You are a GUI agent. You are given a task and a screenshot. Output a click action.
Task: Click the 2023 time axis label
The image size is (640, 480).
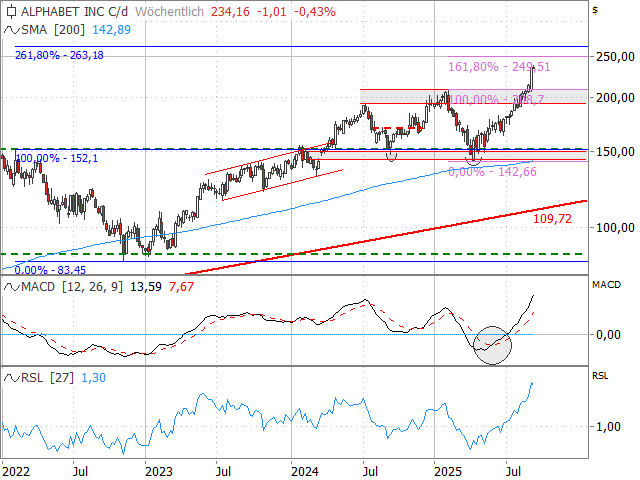(159, 472)
